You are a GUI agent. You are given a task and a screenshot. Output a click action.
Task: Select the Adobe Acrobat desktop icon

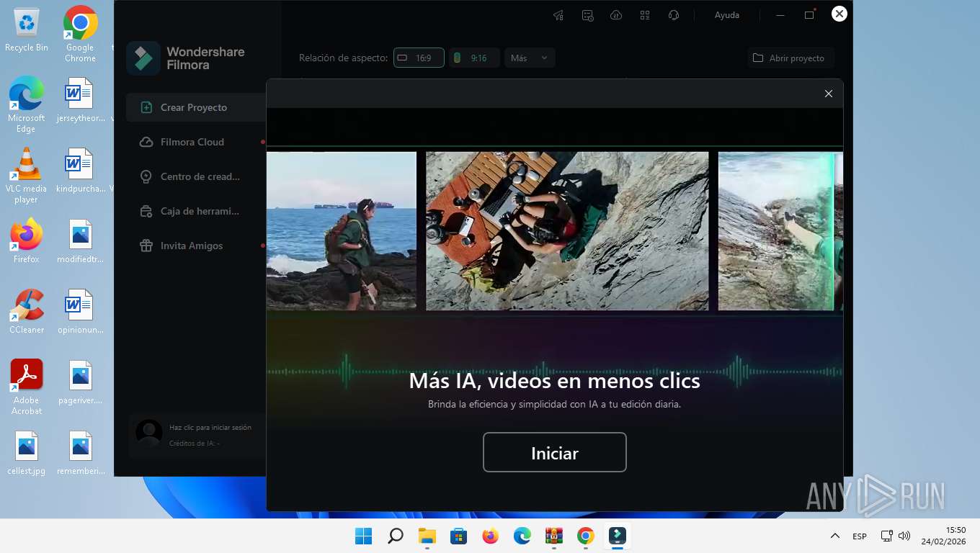tap(27, 387)
